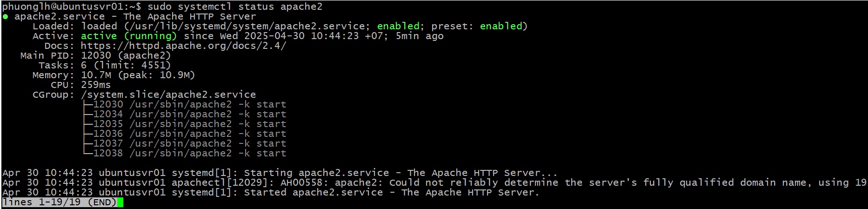Click the green active status dot
Screen dimensions: 868x209
5,17
